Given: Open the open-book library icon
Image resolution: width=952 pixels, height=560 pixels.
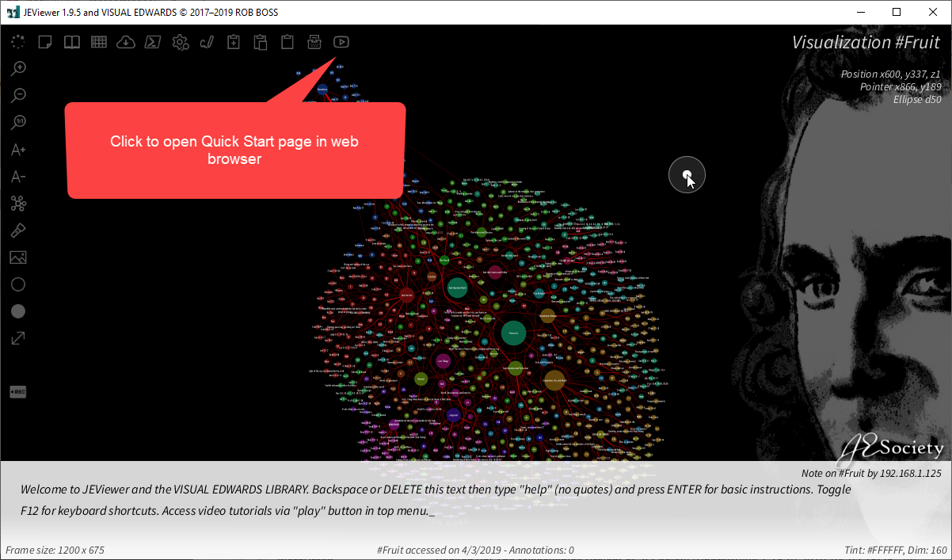Looking at the screenshot, I should [x=72, y=42].
